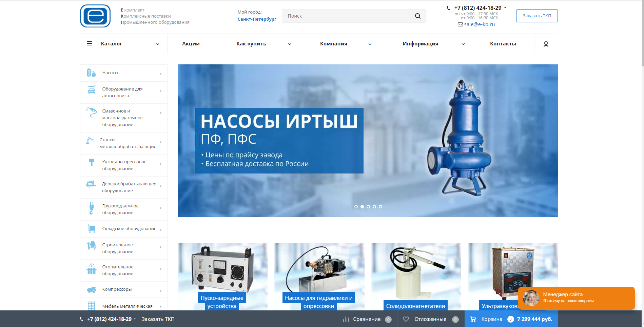Click the construction equipment mixer icon
The height and width of the screenshot is (327, 644).
(92, 246)
